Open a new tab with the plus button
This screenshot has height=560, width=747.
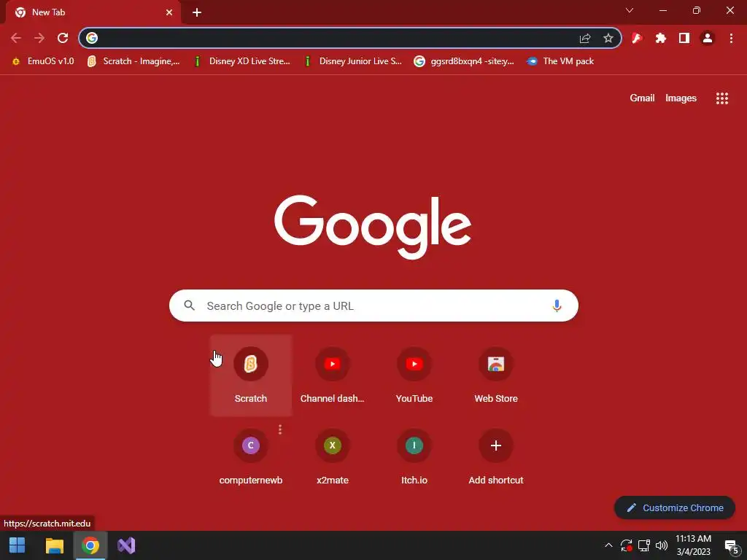coord(197,12)
